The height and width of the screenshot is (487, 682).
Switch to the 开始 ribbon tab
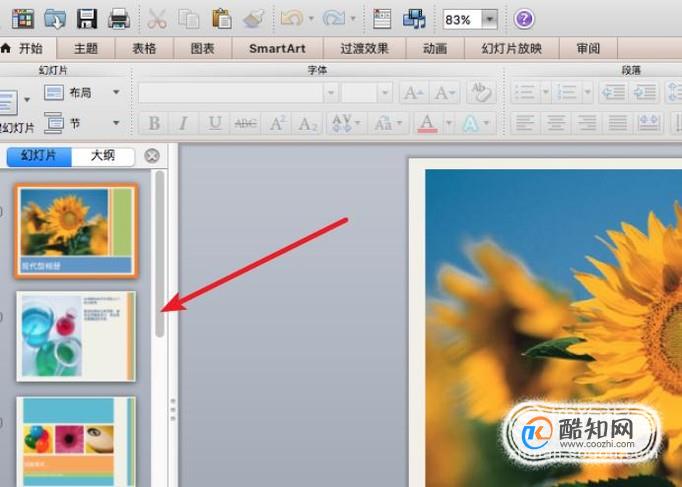pos(28,48)
